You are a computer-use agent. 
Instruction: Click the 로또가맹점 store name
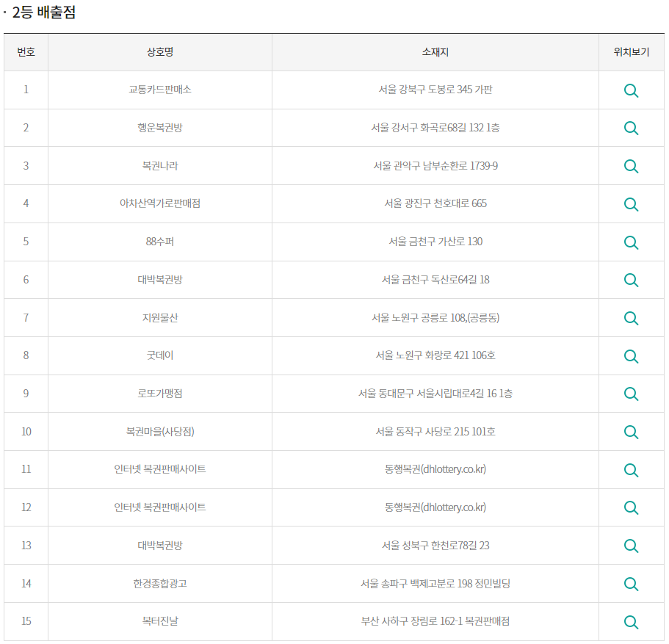(160, 393)
